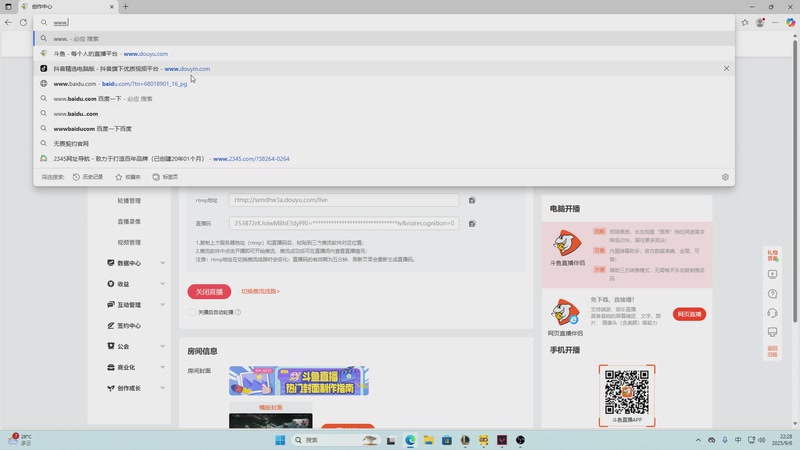The height and width of the screenshot is (450, 800).
Task: Open a new browser tab
Action: [x=126, y=7]
